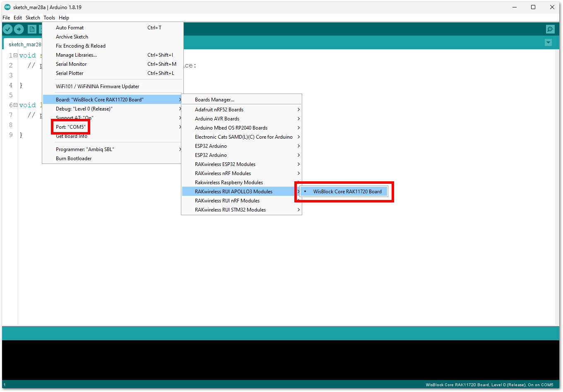Open the Serial Monitor magnifier icon
The image size is (563, 392).
coord(550,29)
